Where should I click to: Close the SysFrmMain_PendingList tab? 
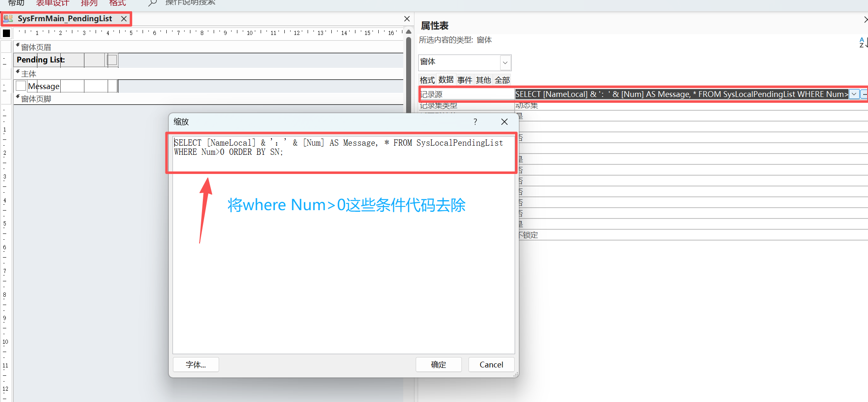[124, 19]
